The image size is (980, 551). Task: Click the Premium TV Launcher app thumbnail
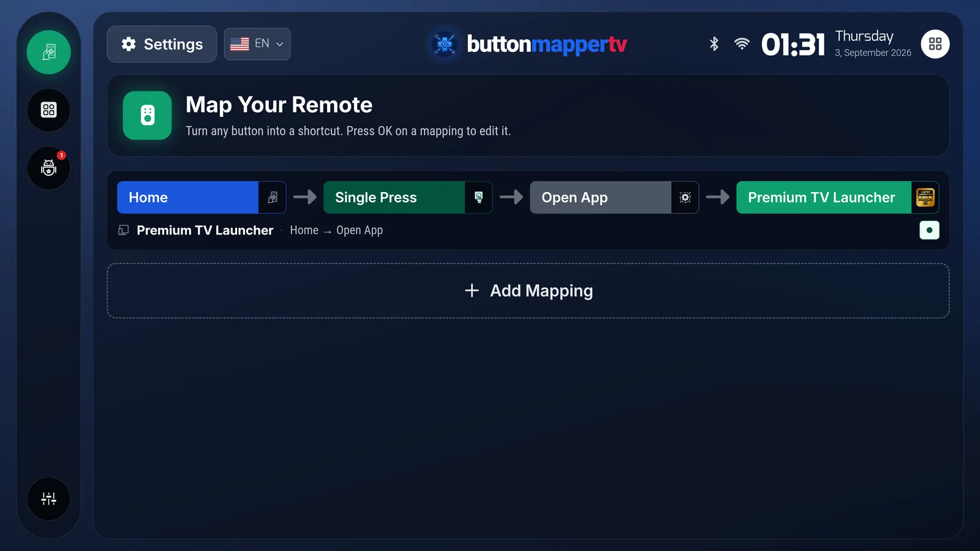pos(925,197)
